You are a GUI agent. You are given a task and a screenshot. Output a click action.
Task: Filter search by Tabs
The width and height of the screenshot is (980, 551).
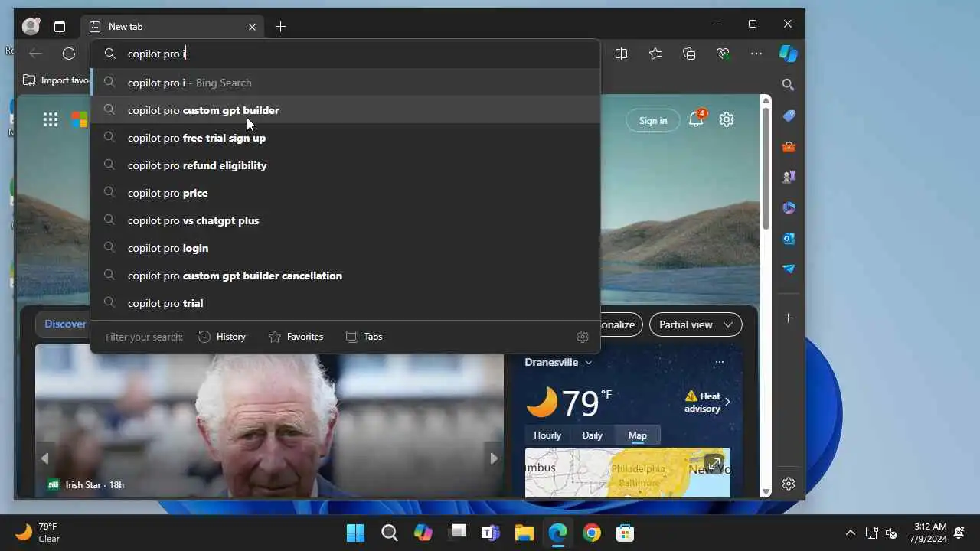[x=364, y=337]
